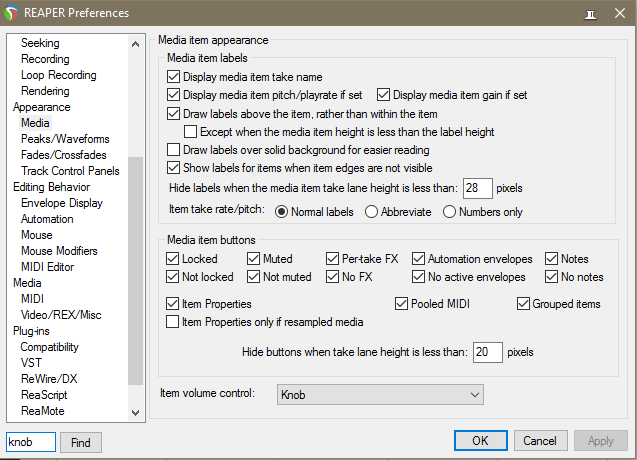Click the hide buttons height field showing 20
Viewport: 637px width, 460px height.
pyautogui.click(x=488, y=352)
